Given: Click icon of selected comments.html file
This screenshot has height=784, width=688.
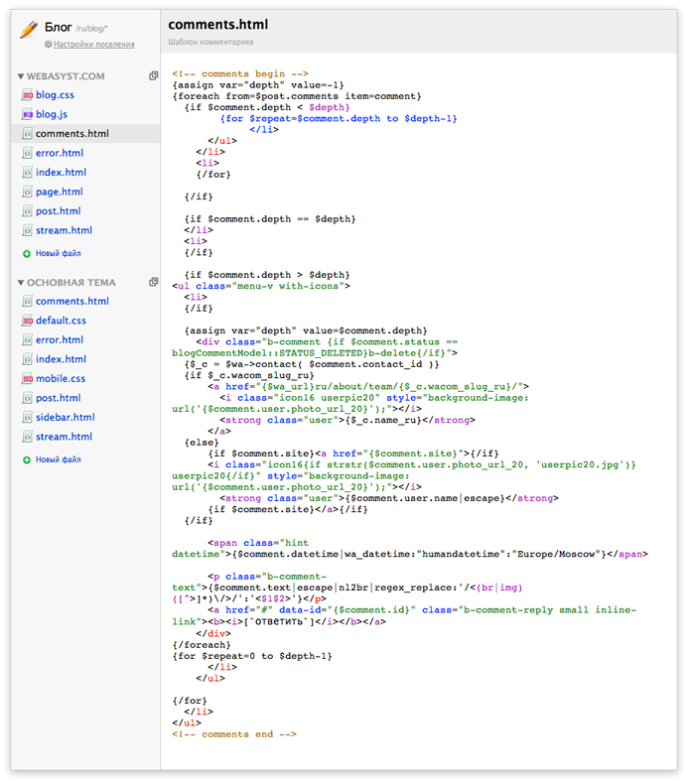Looking at the screenshot, I should pyautogui.click(x=27, y=134).
